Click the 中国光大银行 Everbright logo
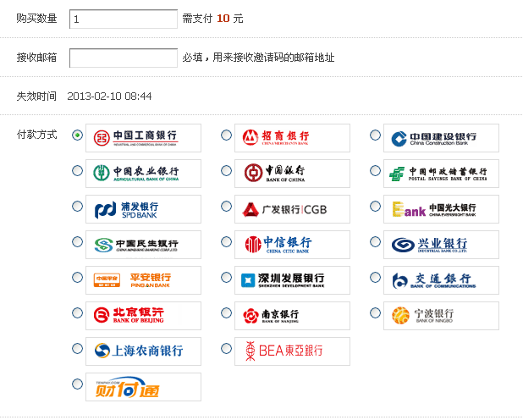Image resolution: width=523 pixels, height=420 pixels. coord(441,209)
